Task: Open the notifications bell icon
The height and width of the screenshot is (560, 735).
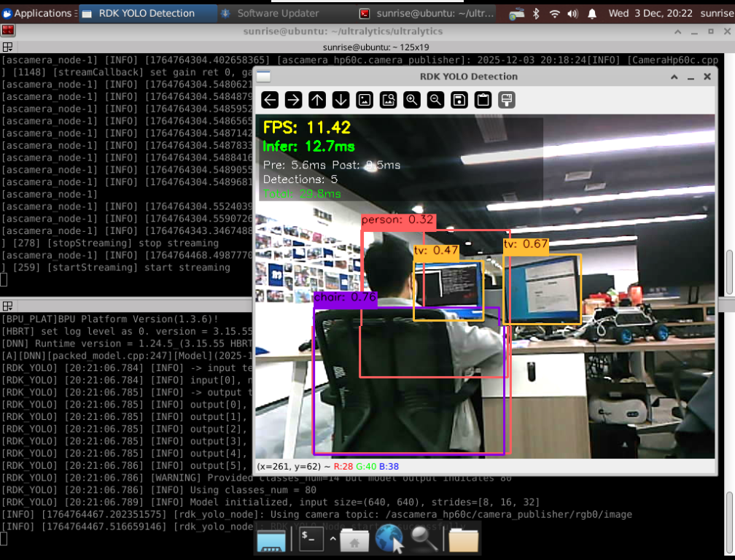Action: coord(592,14)
